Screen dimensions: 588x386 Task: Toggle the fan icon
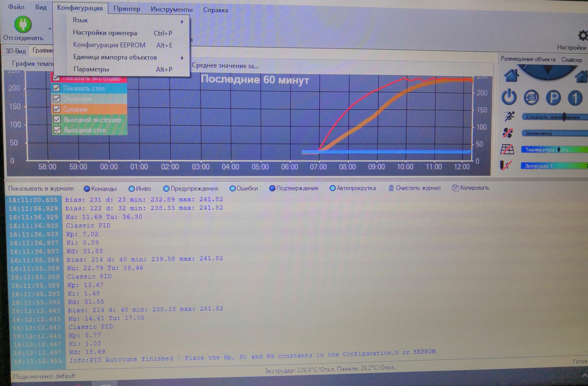[x=507, y=133]
